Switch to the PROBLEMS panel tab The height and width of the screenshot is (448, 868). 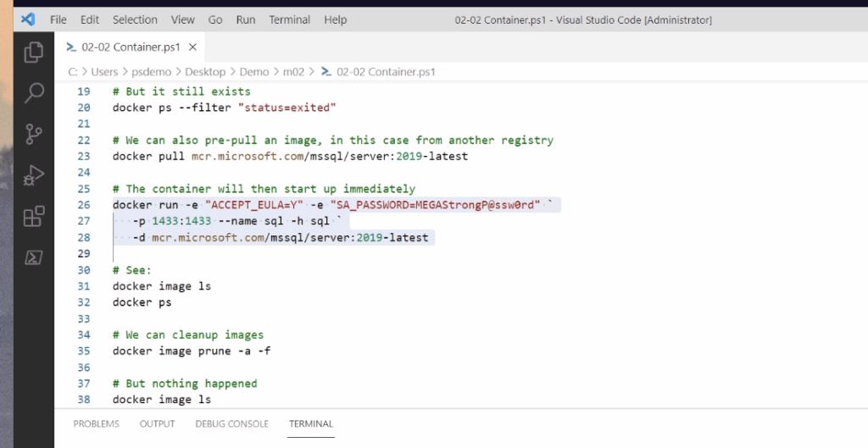pos(97,423)
